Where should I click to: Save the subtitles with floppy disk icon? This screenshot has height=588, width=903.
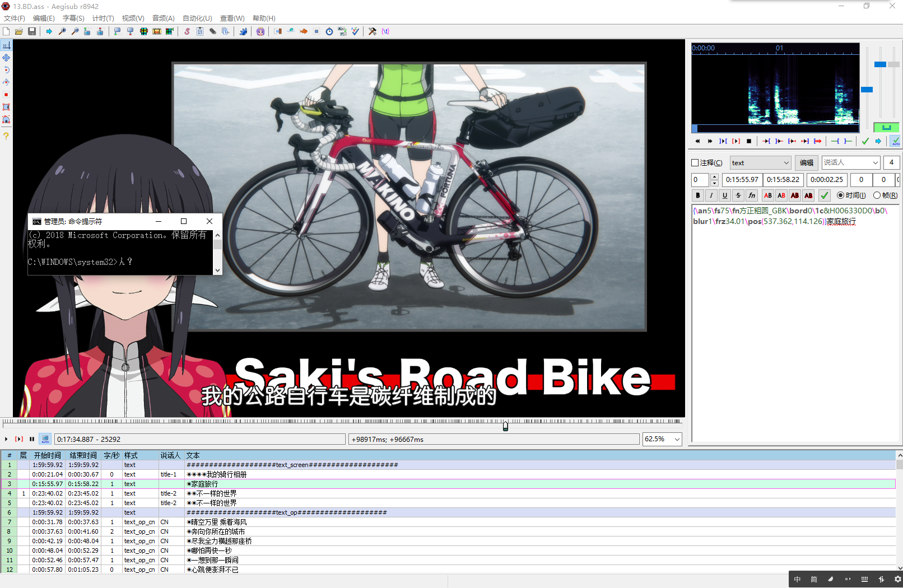[x=32, y=31]
